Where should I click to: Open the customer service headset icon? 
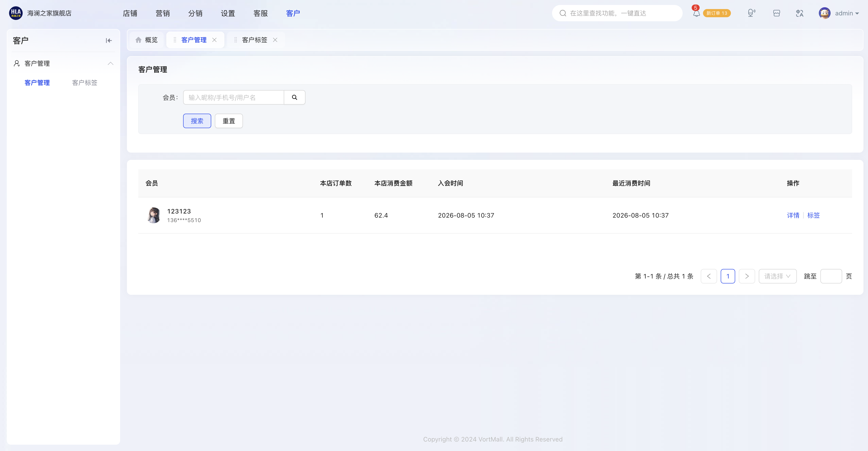click(x=751, y=13)
